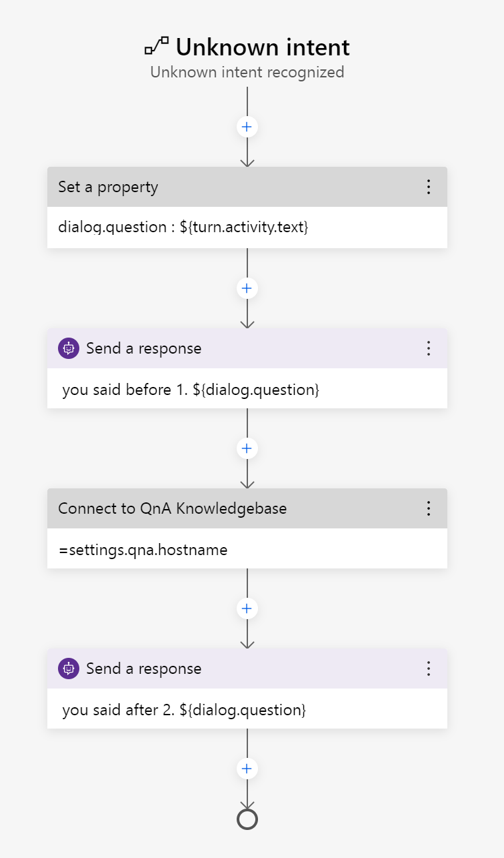Screen dimensions: 504x858
Task: Open more options for 'you said before' response
Action: click(x=429, y=348)
